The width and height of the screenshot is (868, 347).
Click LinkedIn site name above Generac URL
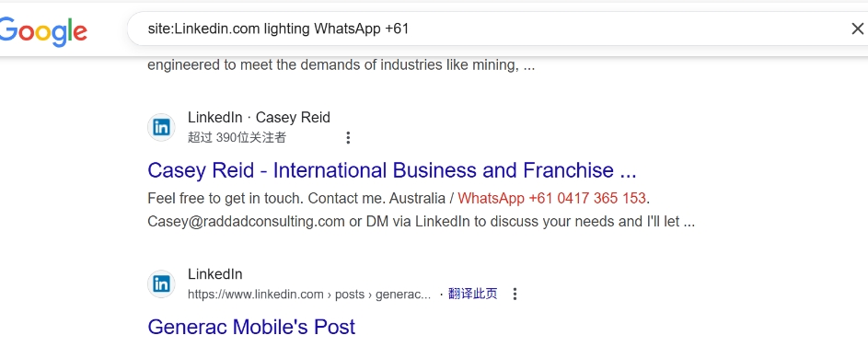[214, 274]
